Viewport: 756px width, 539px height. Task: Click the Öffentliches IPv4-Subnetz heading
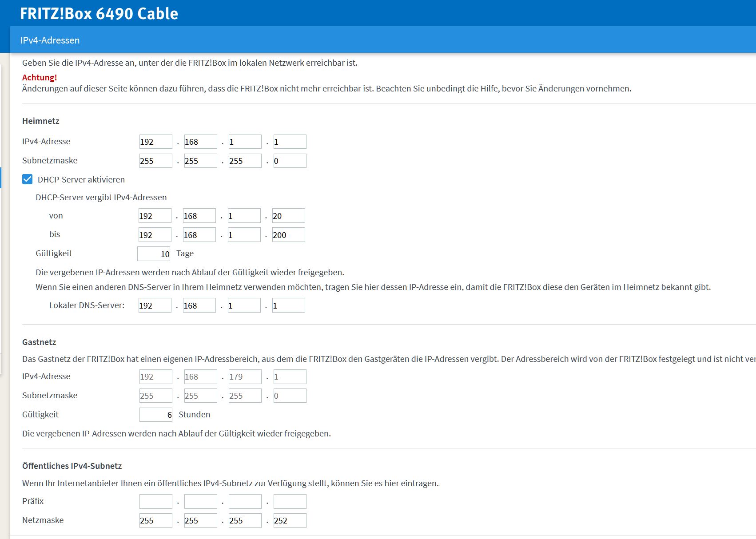pos(72,466)
